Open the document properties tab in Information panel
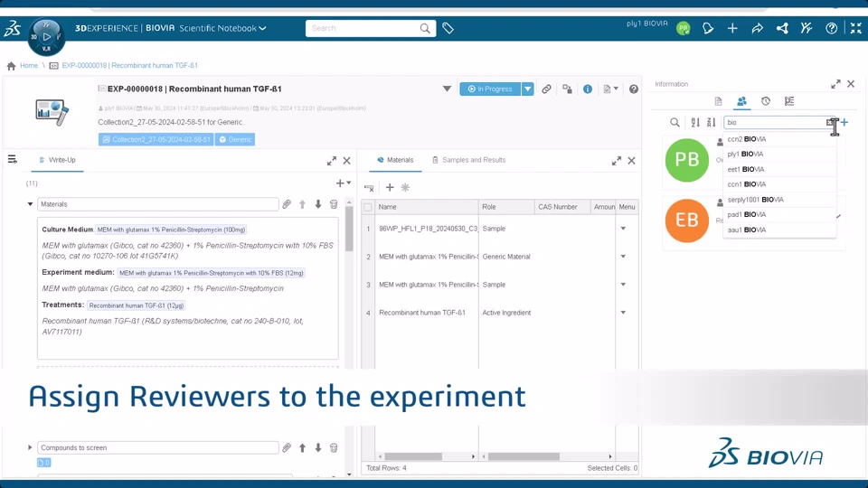Image resolution: width=868 pixels, height=488 pixels. [x=718, y=101]
